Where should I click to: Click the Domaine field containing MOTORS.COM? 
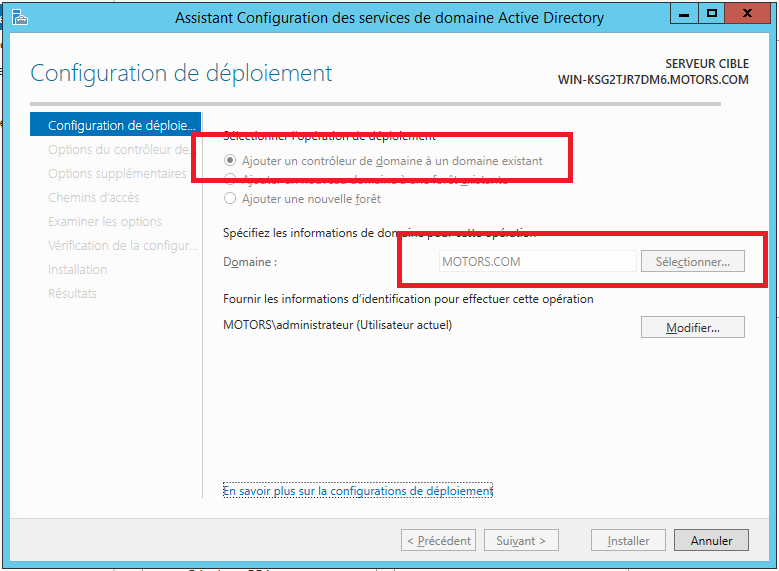(x=535, y=262)
